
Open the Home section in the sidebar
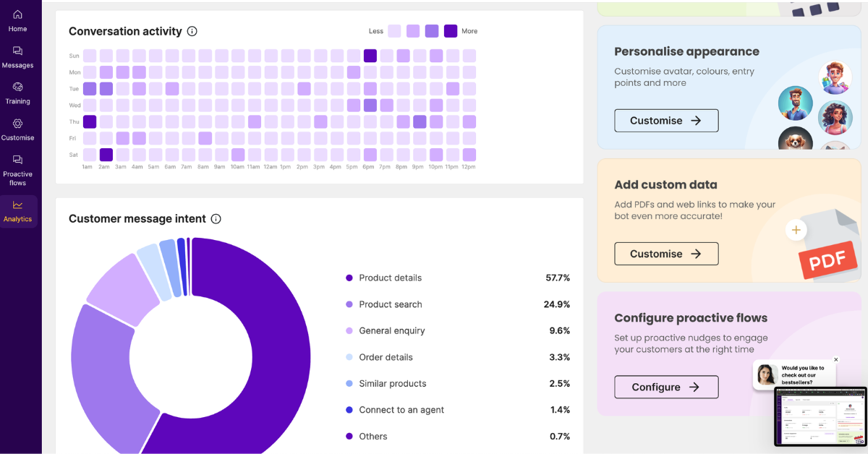17,20
